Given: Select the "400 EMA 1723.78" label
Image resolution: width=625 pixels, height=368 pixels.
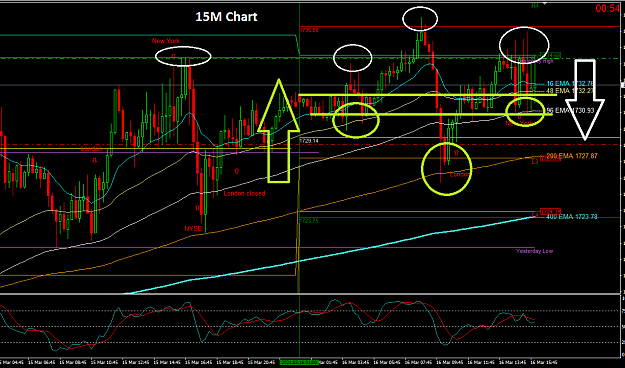Looking at the screenshot, I should pos(572,216).
